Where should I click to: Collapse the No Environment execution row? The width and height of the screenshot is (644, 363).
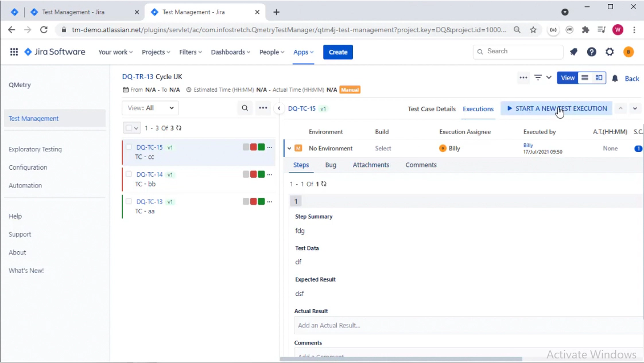tap(289, 149)
